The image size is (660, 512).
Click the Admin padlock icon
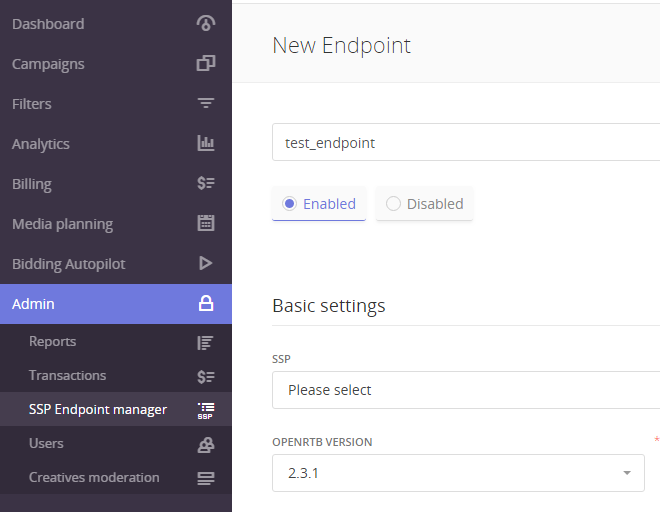(x=206, y=303)
